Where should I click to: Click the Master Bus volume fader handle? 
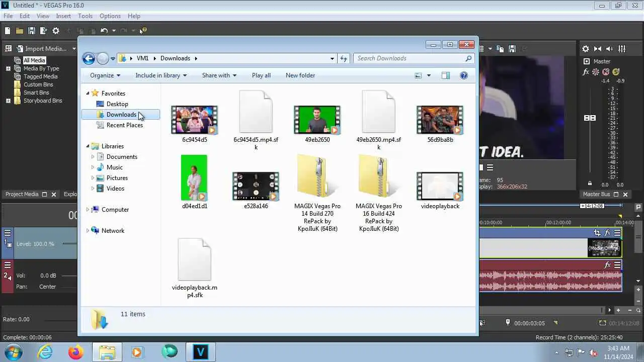(x=590, y=118)
